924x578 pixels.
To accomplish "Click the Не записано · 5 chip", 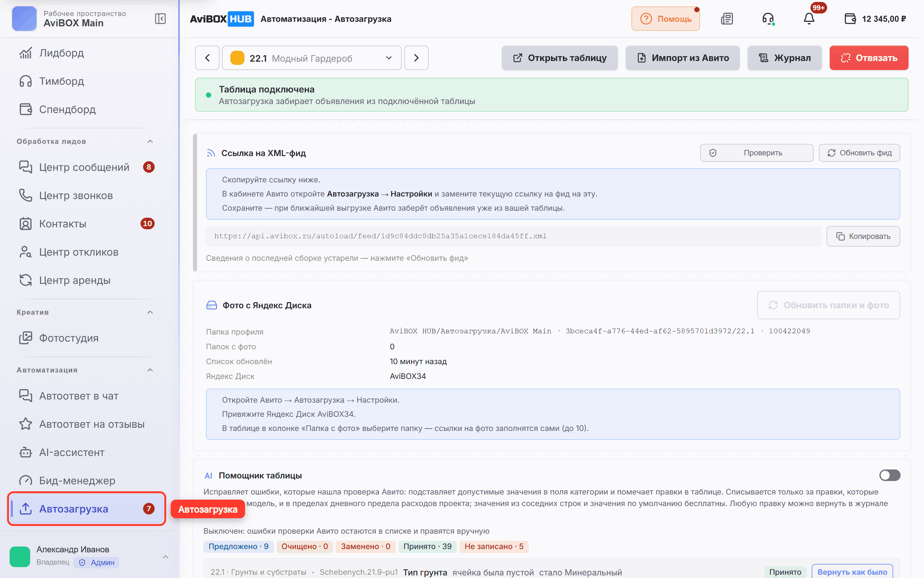I will click(494, 546).
